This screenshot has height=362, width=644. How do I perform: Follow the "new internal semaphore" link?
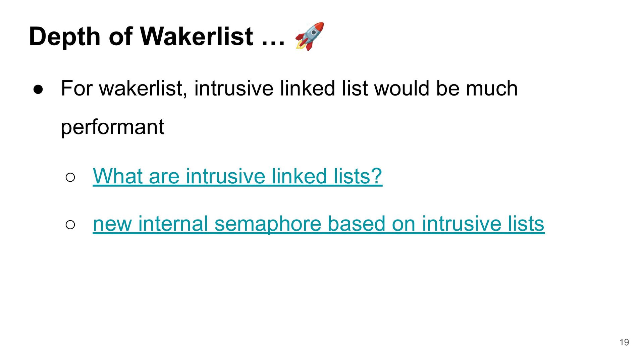pyautogui.click(x=319, y=224)
